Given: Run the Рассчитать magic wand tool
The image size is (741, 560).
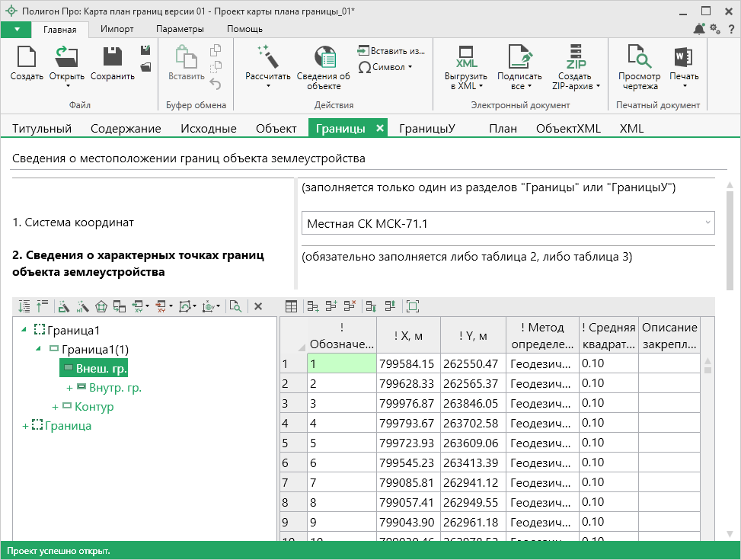Looking at the screenshot, I should pyautogui.click(x=267, y=59).
